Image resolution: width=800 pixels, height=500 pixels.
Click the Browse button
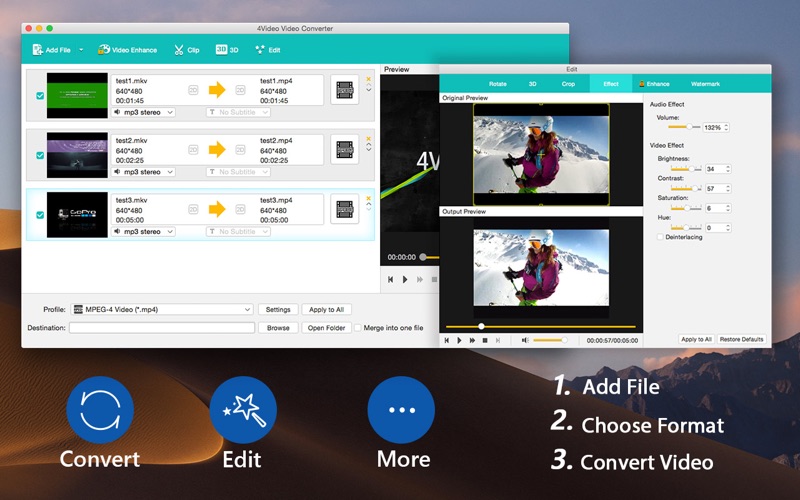278,328
